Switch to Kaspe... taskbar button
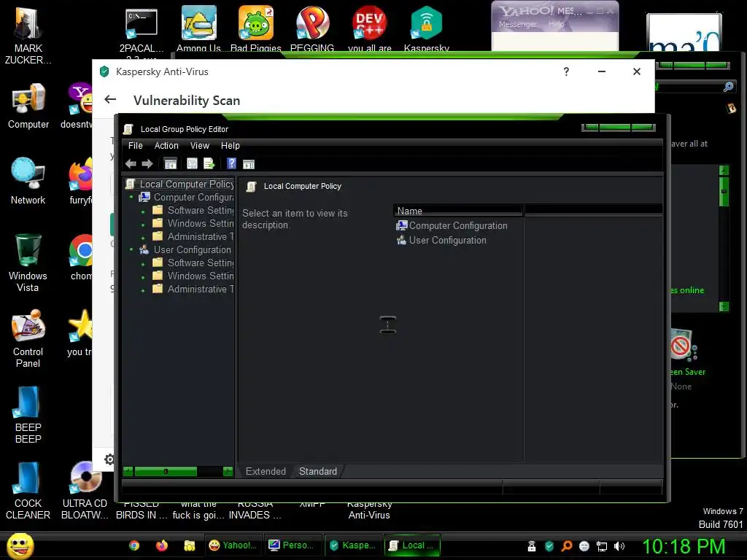This screenshot has height=560, width=747. coord(352,545)
